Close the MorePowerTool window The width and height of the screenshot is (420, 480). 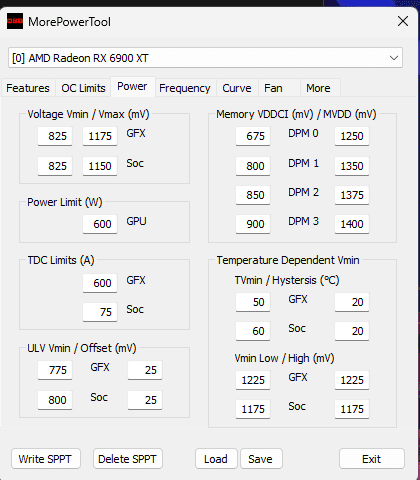403,21
